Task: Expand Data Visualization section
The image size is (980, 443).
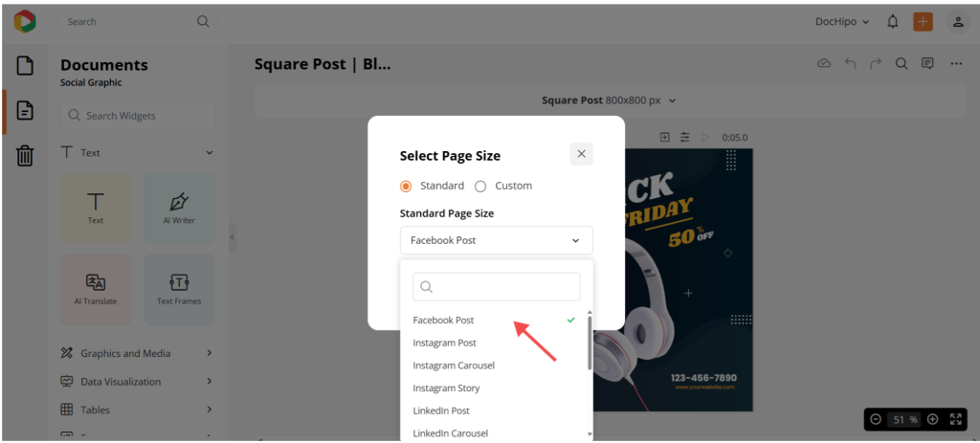Action: click(x=137, y=382)
